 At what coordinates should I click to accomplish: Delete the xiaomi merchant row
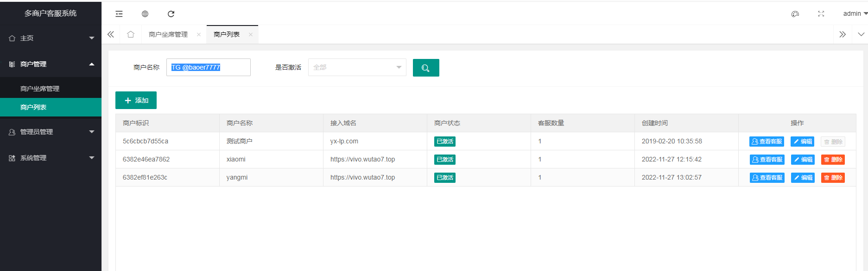click(x=833, y=160)
